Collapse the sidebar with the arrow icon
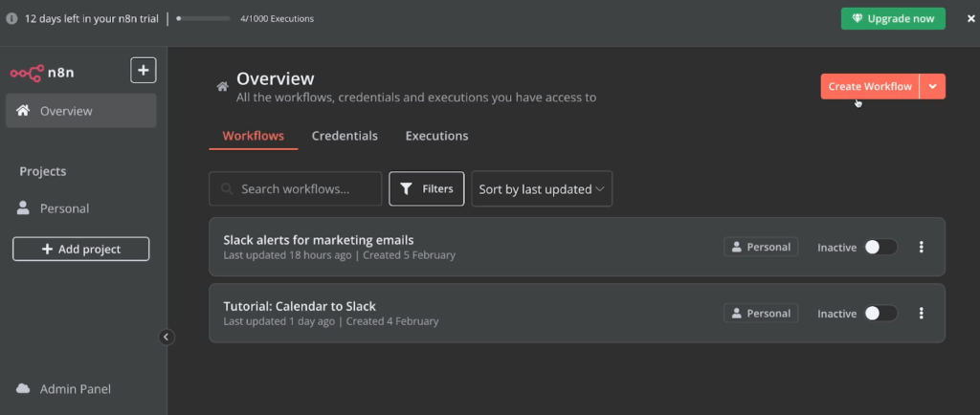This screenshot has width=980, height=415. click(x=167, y=337)
